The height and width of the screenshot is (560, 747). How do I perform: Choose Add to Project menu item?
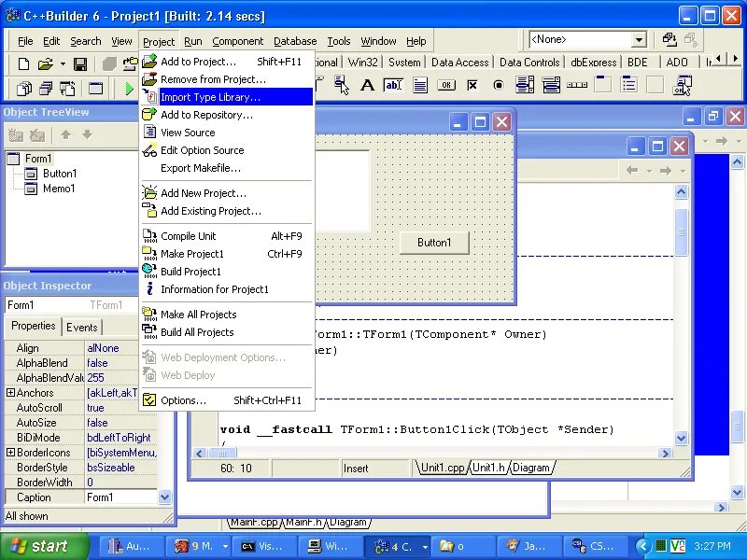click(x=227, y=62)
